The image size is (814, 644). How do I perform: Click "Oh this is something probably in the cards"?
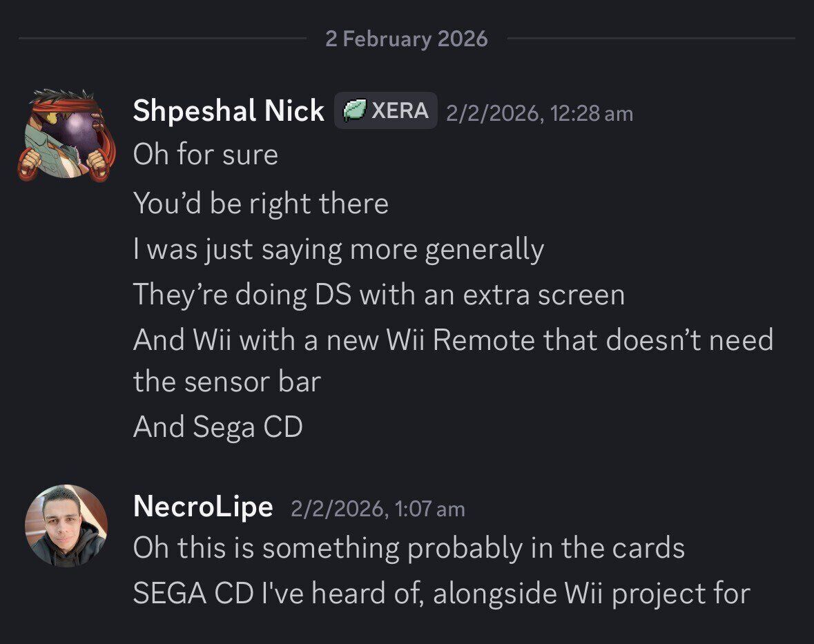(x=409, y=548)
